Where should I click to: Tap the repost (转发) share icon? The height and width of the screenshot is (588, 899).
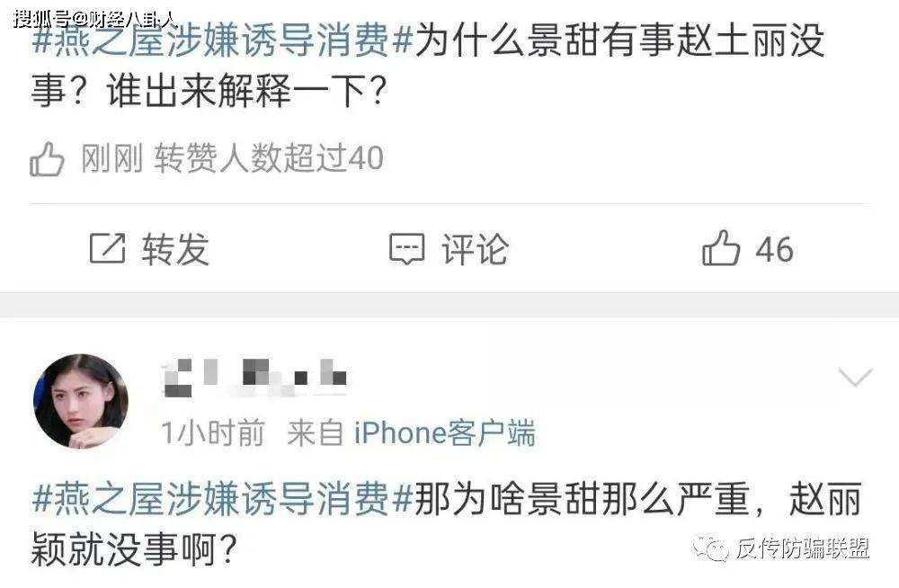coord(107,248)
